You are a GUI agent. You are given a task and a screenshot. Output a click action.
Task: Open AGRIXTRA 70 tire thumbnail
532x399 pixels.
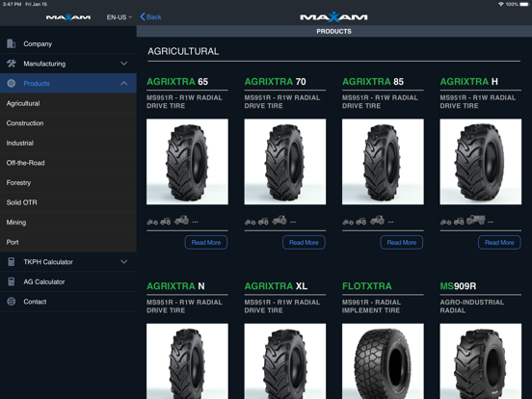pos(285,162)
